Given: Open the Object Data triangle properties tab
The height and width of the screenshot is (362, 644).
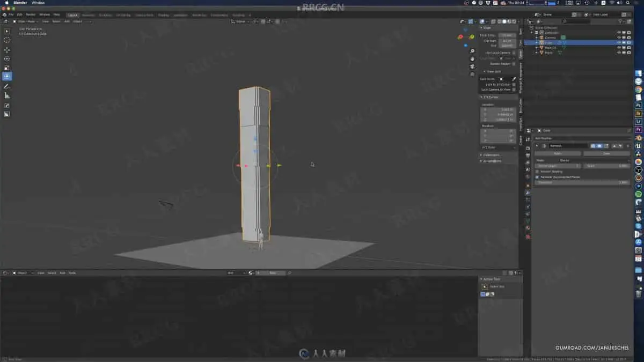Looking at the screenshot, I should click(x=528, y=221).
